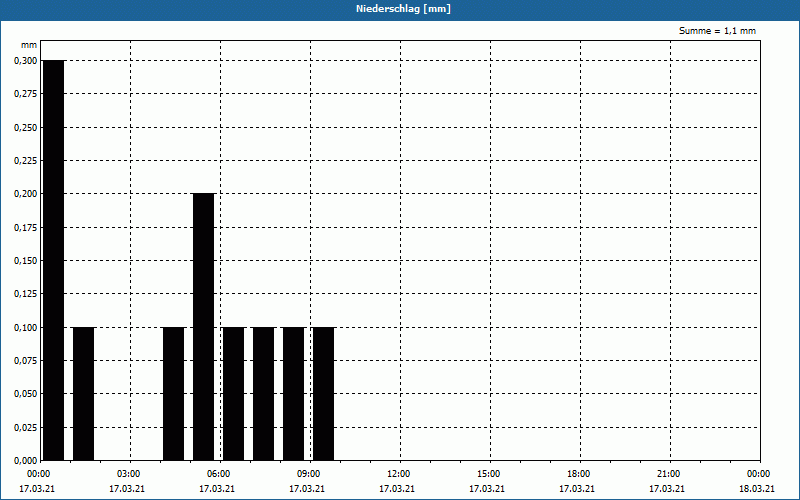The height and width of the screenshot is (500, 800).
Task: Click the 06:00 time label
Action: [218, 474]
